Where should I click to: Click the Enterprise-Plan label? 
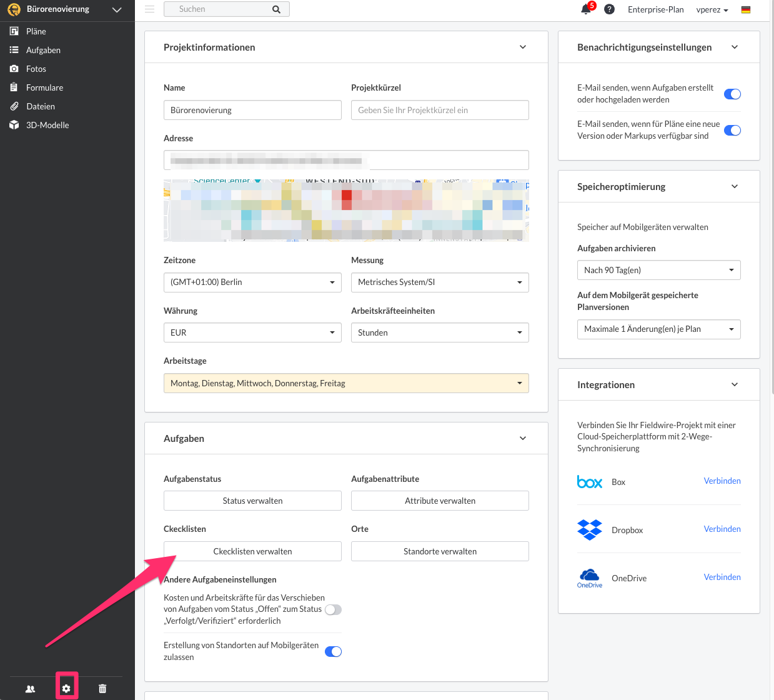point(655,10)
